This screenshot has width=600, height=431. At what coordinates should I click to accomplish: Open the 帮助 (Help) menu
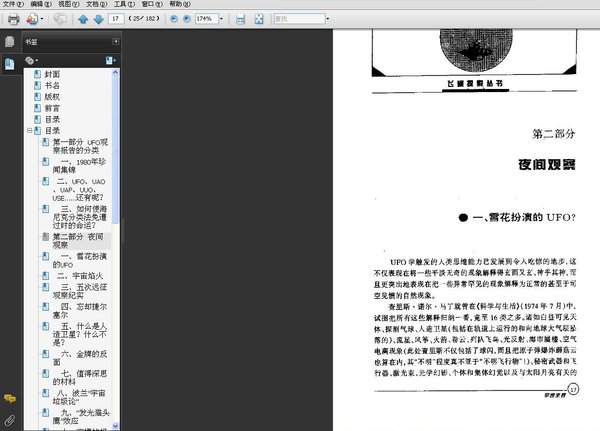pos(180,4)
